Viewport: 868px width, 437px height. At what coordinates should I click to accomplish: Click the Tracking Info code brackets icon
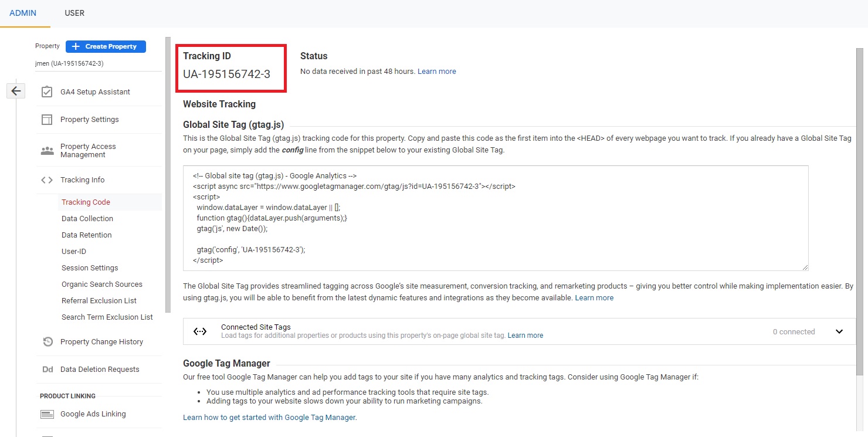click(x=47, y=180)
